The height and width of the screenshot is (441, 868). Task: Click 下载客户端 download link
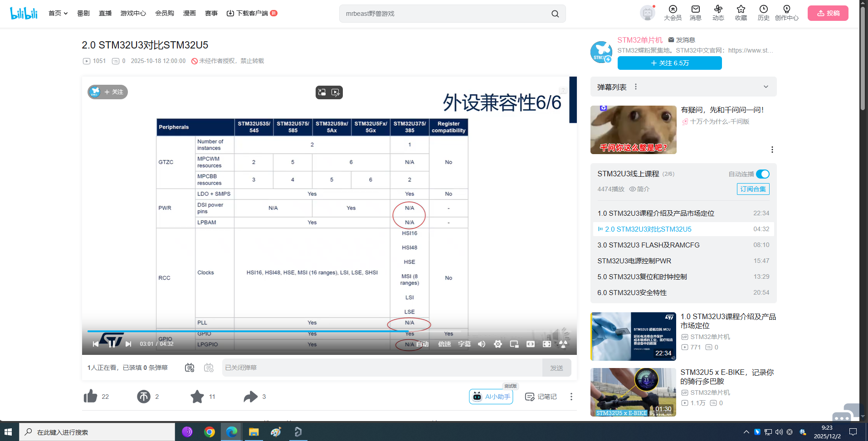pyautogui.click(x=252, y=13)
